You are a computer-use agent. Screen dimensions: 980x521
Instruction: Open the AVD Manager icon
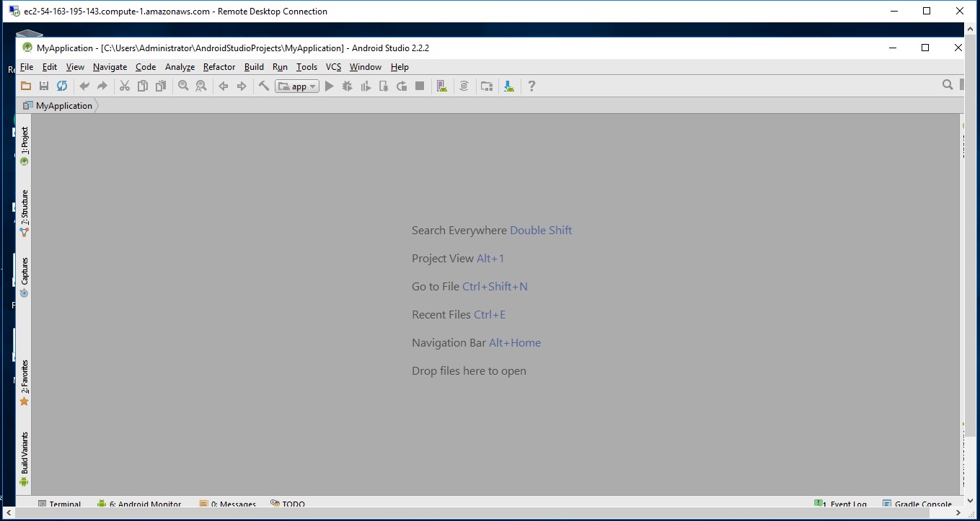[442, 86]
